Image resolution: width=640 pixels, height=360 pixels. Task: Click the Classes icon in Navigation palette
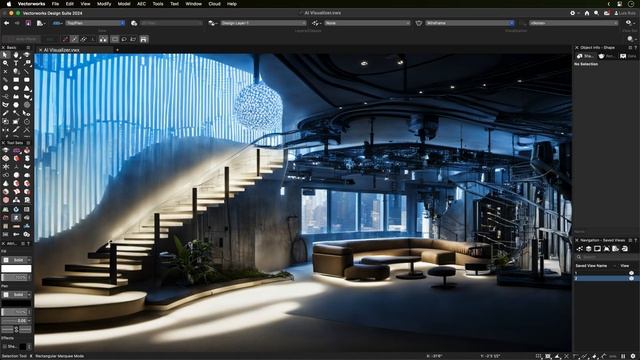(580, 249)
